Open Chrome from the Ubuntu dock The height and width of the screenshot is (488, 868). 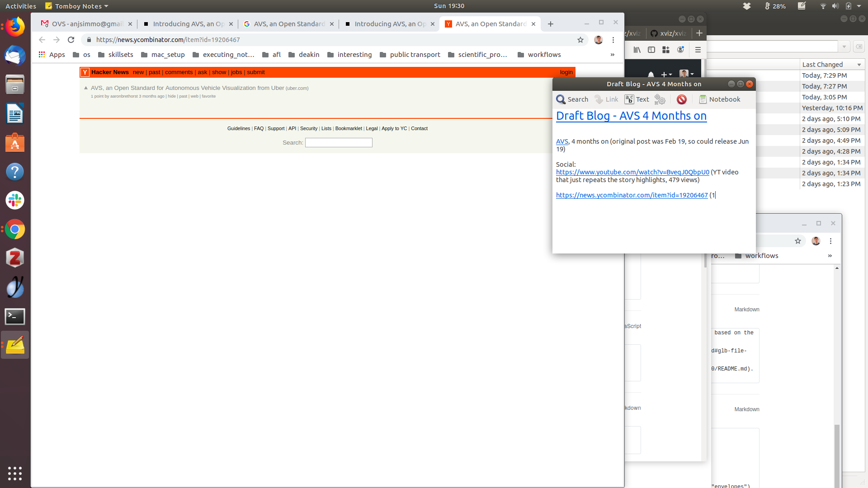pos(15,230)
